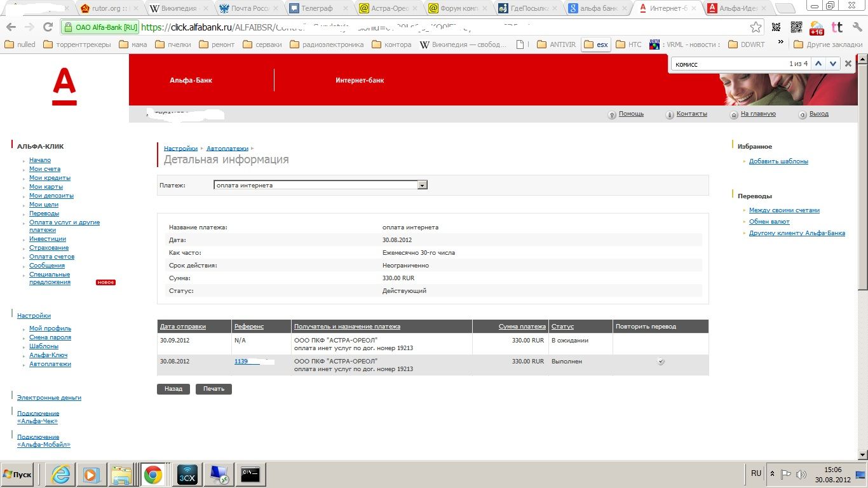The height and width of the screenshot is (488, 868).
Task: Open 'Между своими счетами' transfer link
Action: [784, 210]
